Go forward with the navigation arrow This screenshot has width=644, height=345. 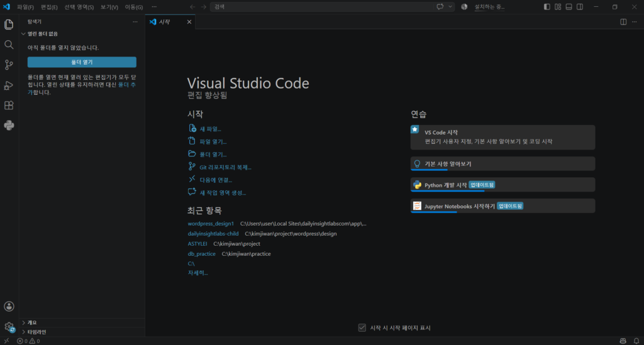(204, 7)
